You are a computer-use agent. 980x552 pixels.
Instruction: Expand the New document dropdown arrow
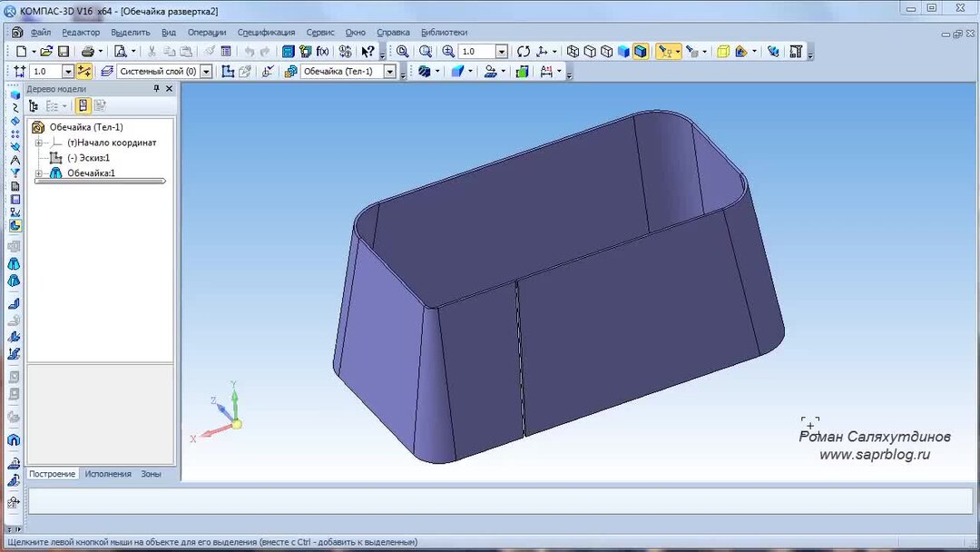tap(34, 52)
